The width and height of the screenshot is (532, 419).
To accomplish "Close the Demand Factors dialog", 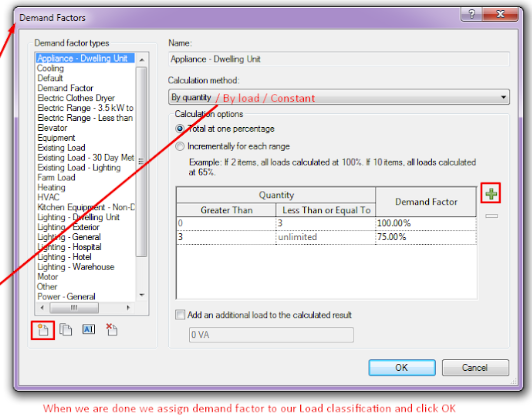I will coord(500,14).
